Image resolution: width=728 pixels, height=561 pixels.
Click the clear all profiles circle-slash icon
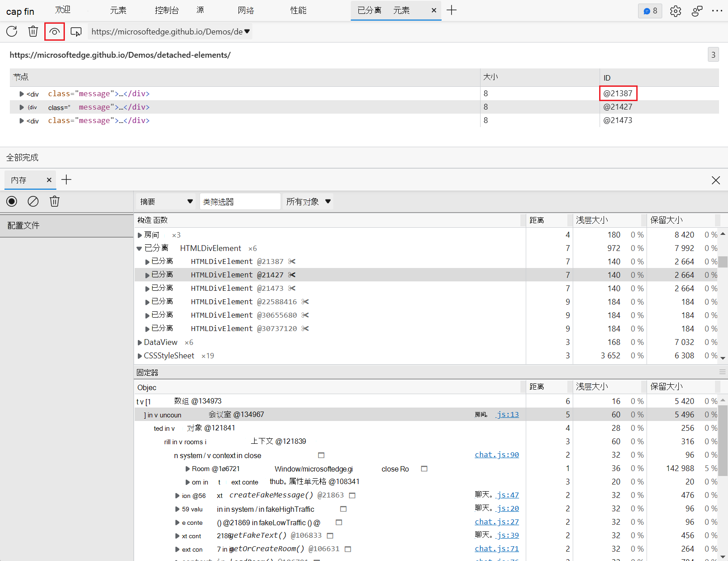click(33, 201)
